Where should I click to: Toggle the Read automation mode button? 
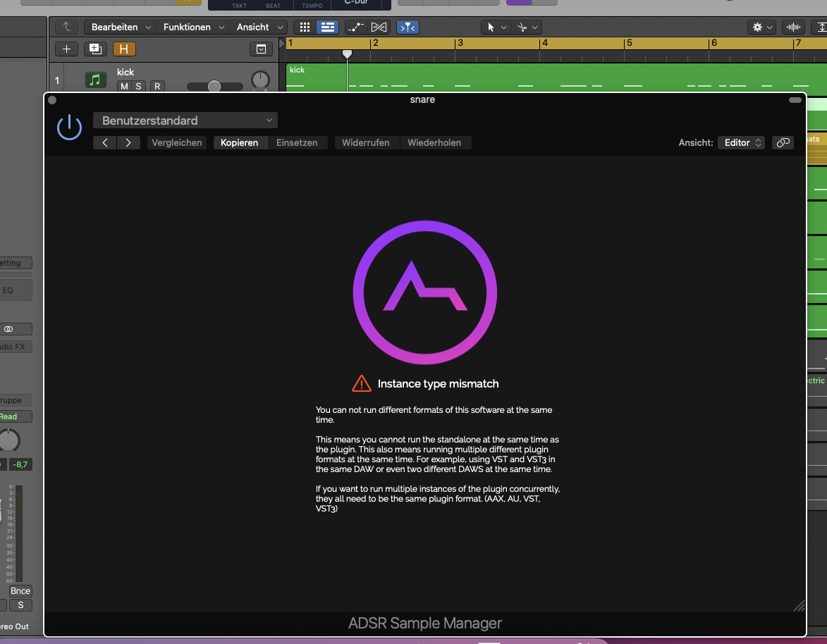[16, 416]
